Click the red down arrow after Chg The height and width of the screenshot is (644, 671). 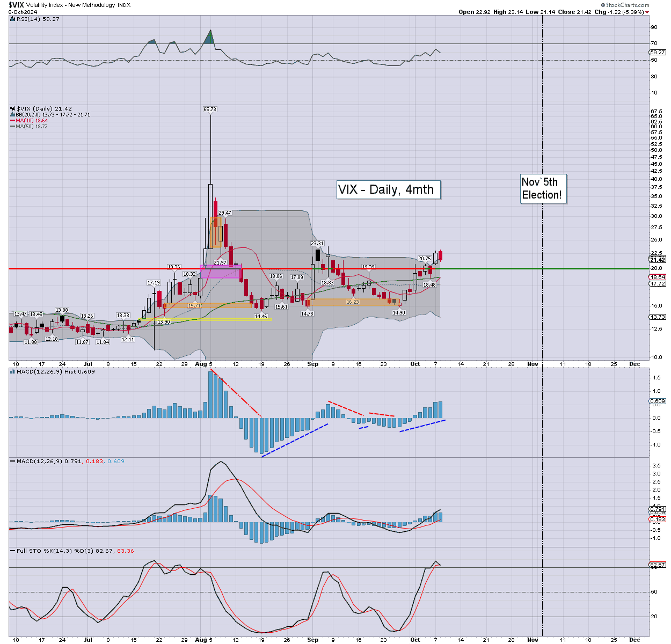pyautogui.click(x=647, y=12)
